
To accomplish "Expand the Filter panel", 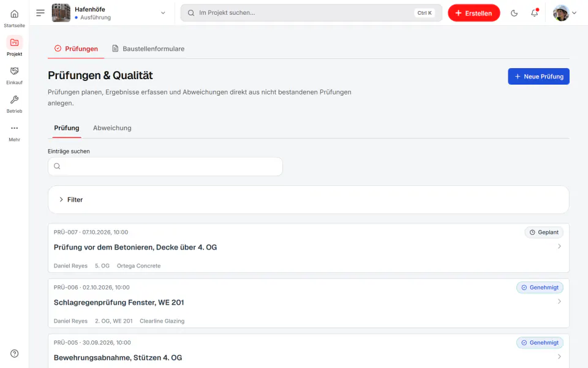I will 308,200.
